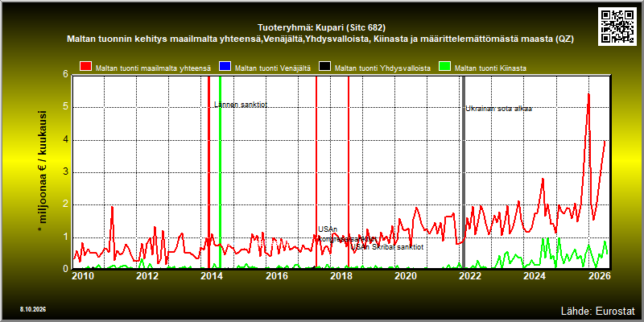The image size is (644, 322).
Task: Click the blue legend swatch for Russia
Action: (225, 67)
